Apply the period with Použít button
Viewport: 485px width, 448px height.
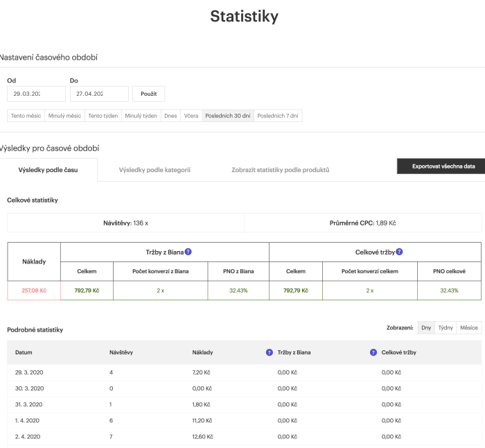149,94
